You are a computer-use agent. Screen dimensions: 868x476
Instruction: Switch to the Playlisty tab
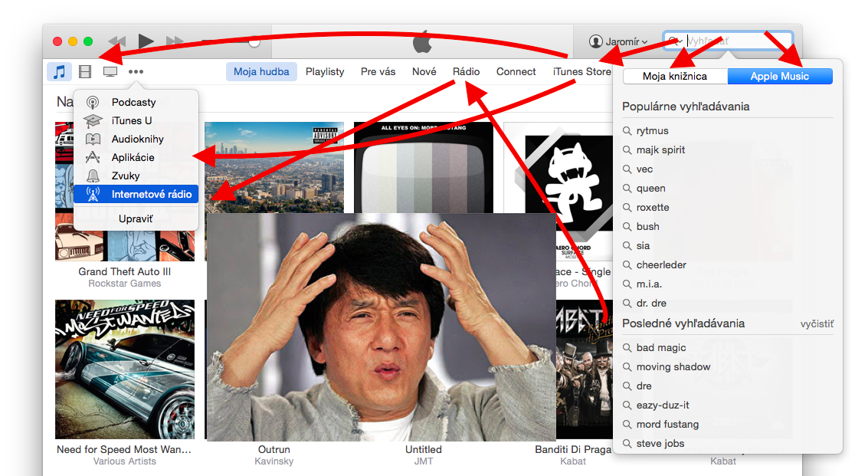(325, 71)
